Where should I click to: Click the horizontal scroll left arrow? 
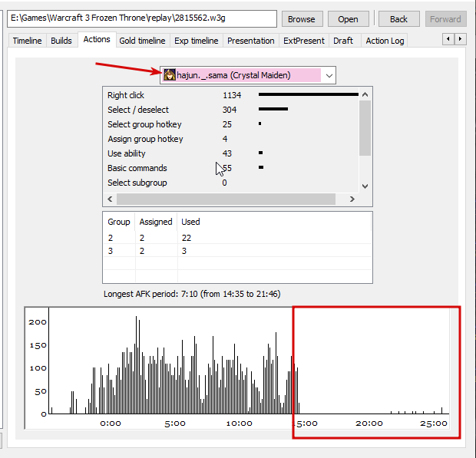pos(110,199)
